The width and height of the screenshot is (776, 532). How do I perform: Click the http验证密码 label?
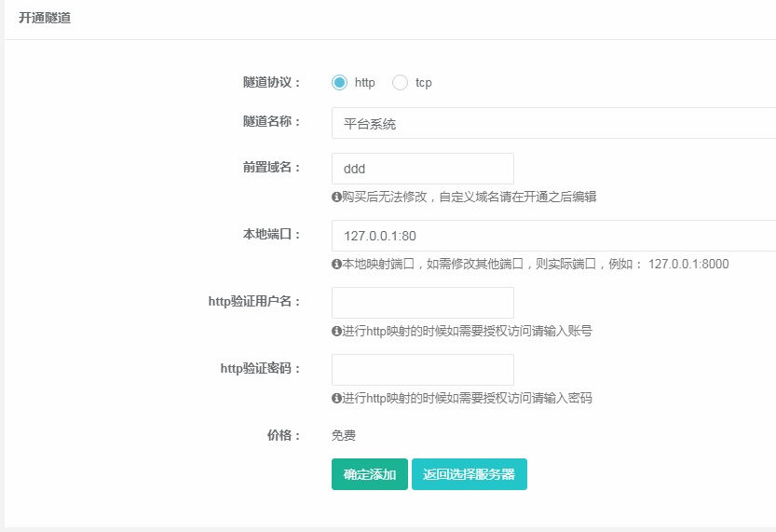pos(260,368)
